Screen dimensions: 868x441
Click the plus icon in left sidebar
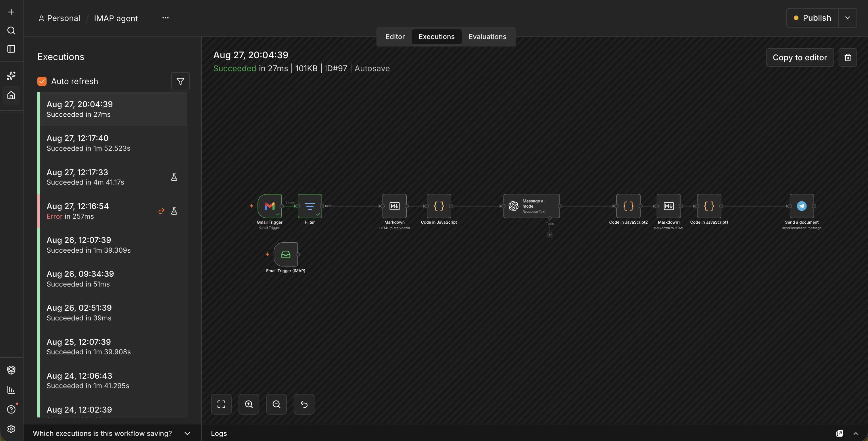click(11, 12)
